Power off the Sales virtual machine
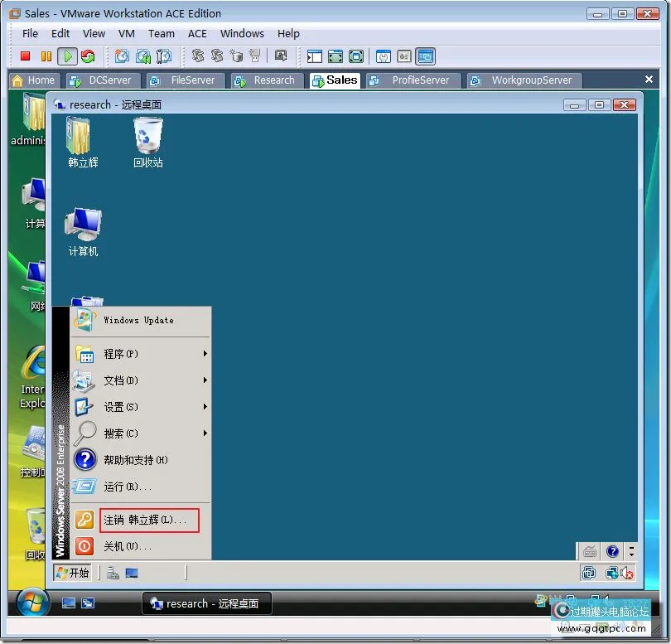671x644 pixels. tap(24, 56)
